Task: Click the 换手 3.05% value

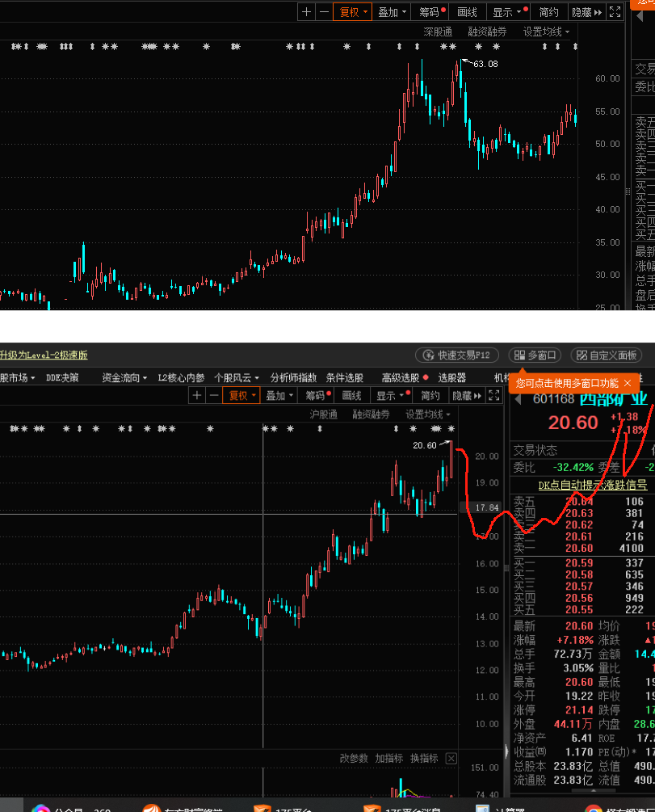Action: (x=577, y=668)
